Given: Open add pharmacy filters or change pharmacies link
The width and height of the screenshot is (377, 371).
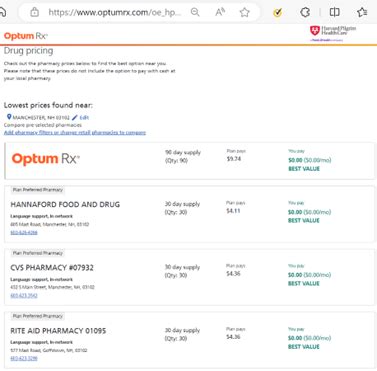Looking at the screenshot, I should tap(75, 133).
